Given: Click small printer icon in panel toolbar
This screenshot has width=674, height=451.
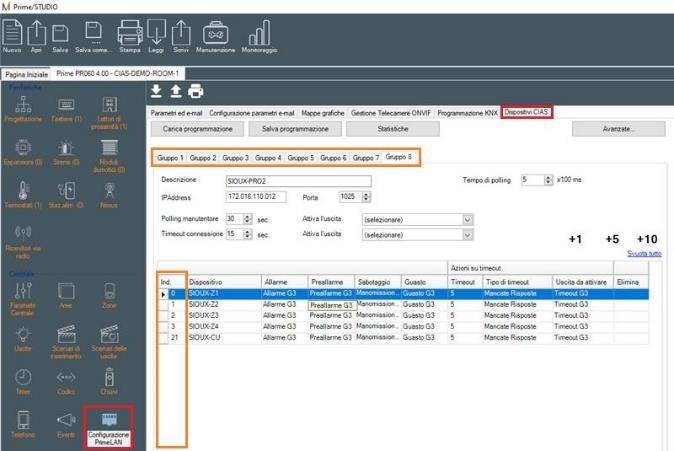Looking at the screenshot, I should [196, 91].
